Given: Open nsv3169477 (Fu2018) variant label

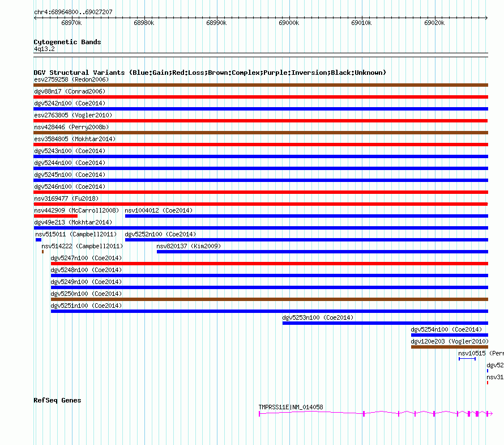Looking at the screenshot, I should pos(66,198).
